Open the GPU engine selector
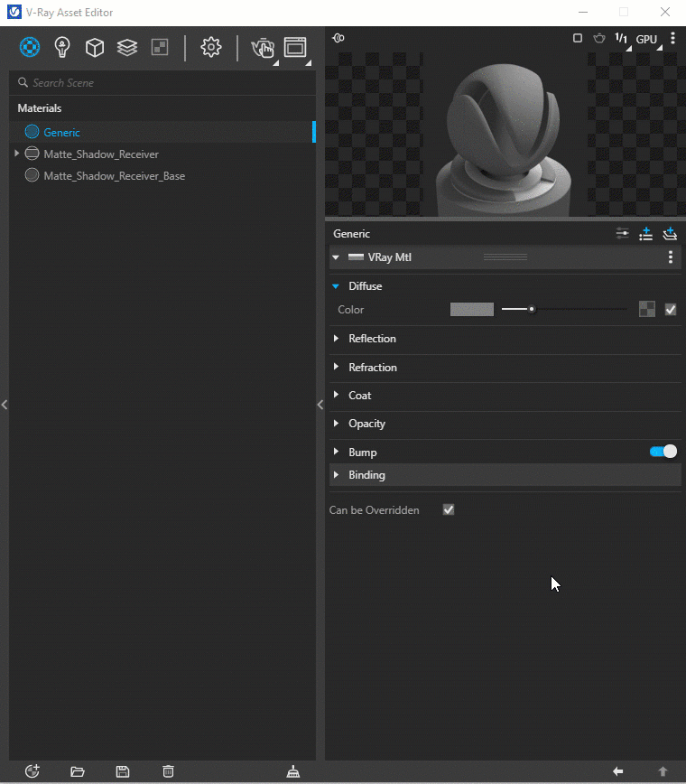 pos(646,39)
